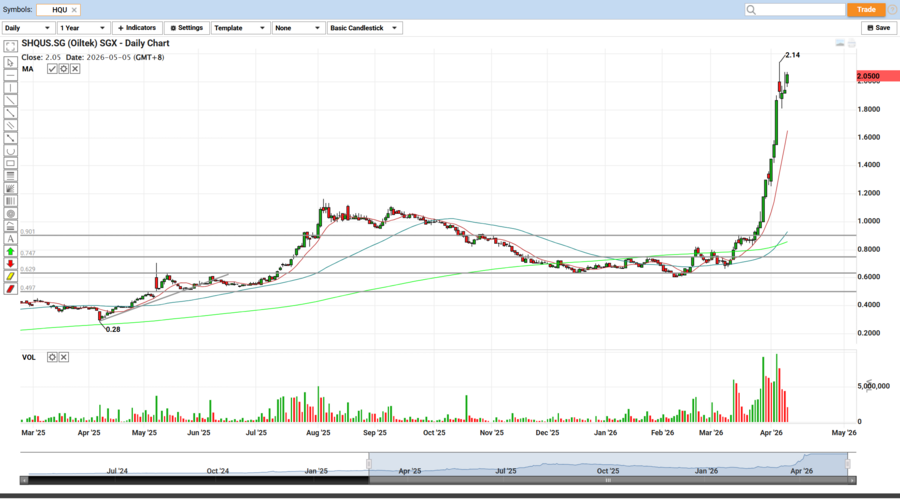This screenshot has width=900, height=499.
Task: Activate the text annotation 'A' tool
Action: click(10, 239)
